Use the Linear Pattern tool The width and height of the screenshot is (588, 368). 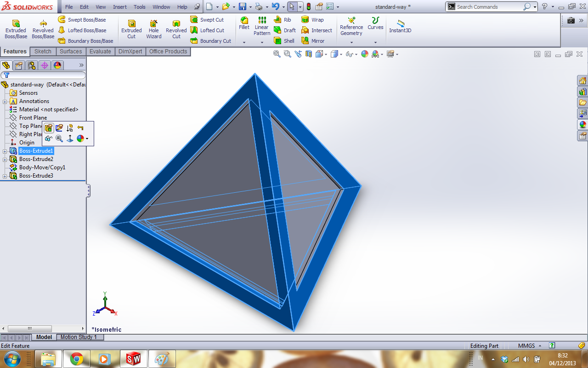tap(262, 26)
